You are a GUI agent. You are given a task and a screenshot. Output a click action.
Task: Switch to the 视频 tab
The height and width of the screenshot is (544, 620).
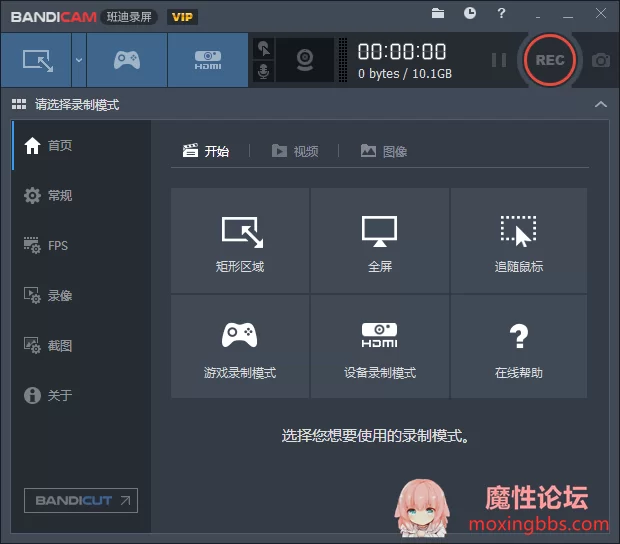coord(295,151)
